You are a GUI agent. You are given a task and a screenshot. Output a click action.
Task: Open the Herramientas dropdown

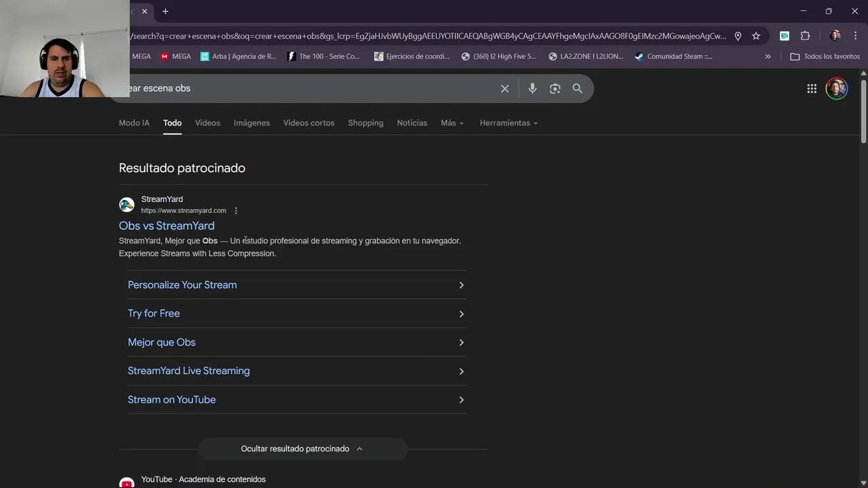point(508,123)
